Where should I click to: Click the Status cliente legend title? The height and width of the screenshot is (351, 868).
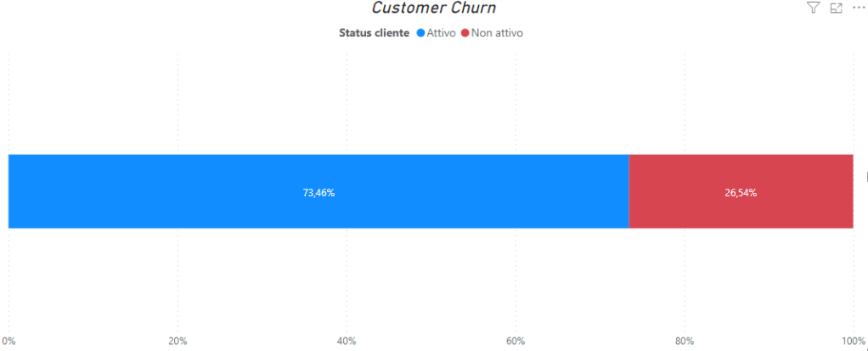[x=375, y=33]
